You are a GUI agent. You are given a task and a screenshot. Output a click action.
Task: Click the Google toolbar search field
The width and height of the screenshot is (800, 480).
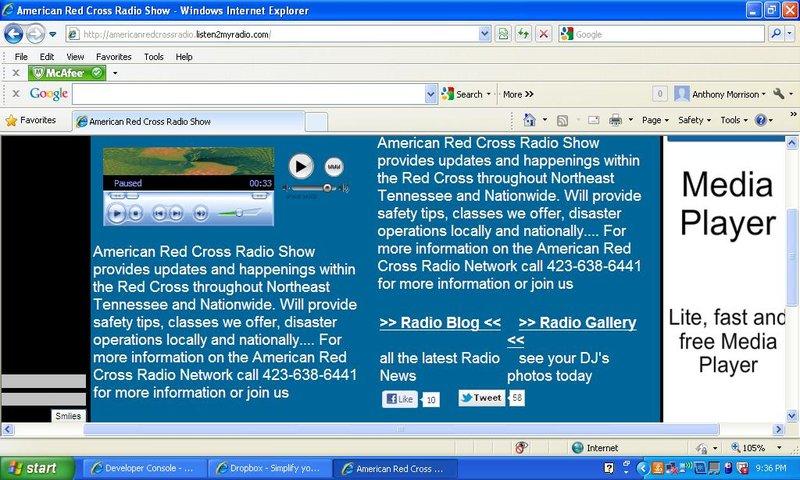(249, 94)
